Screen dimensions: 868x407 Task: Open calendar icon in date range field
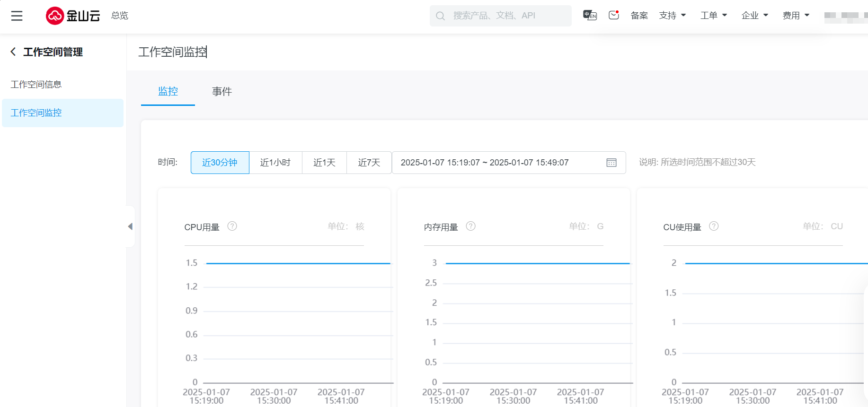(x=611, y=163)
